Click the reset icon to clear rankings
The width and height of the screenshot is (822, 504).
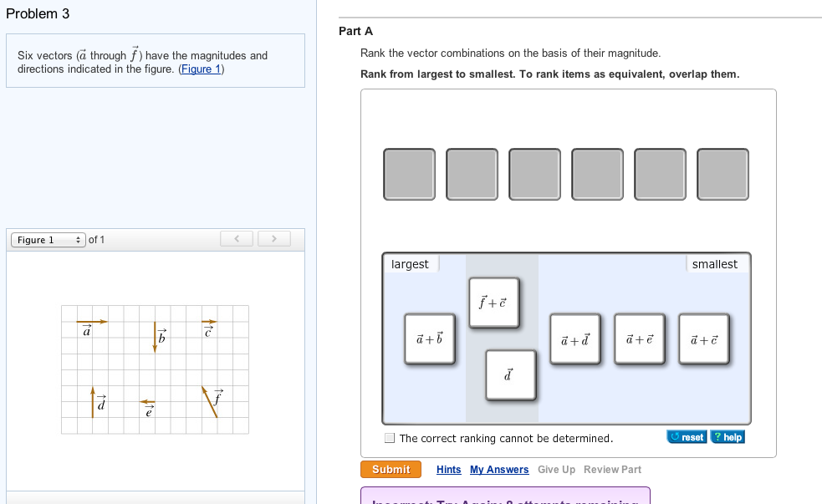686,436
